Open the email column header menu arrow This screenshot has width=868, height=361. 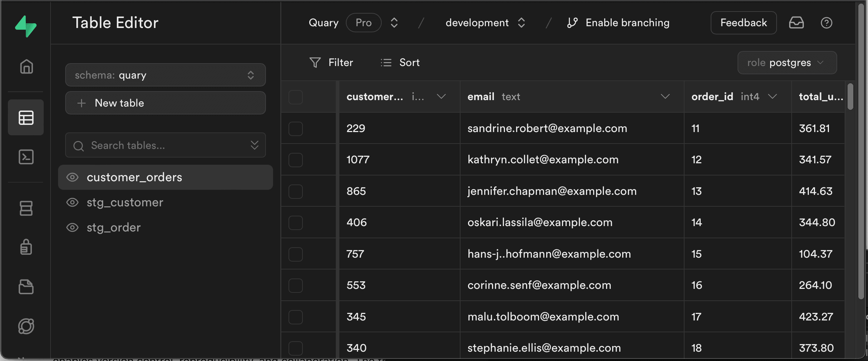coord(665,97)
